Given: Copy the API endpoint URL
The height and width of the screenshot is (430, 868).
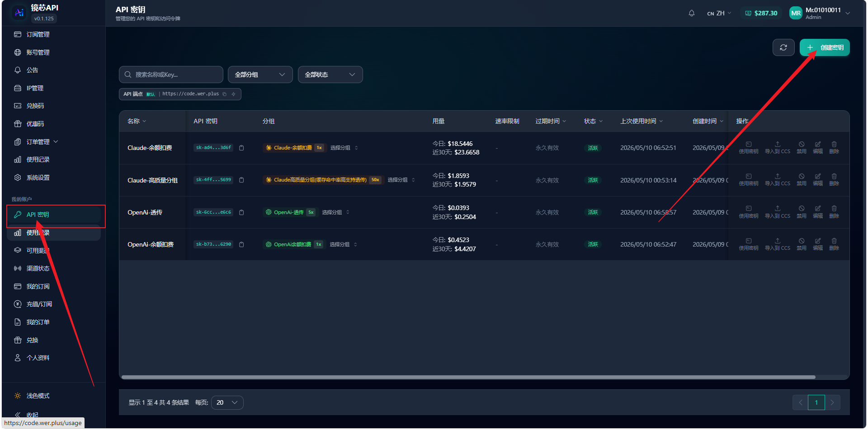Looking at the screenshot, I should point(224,94).
